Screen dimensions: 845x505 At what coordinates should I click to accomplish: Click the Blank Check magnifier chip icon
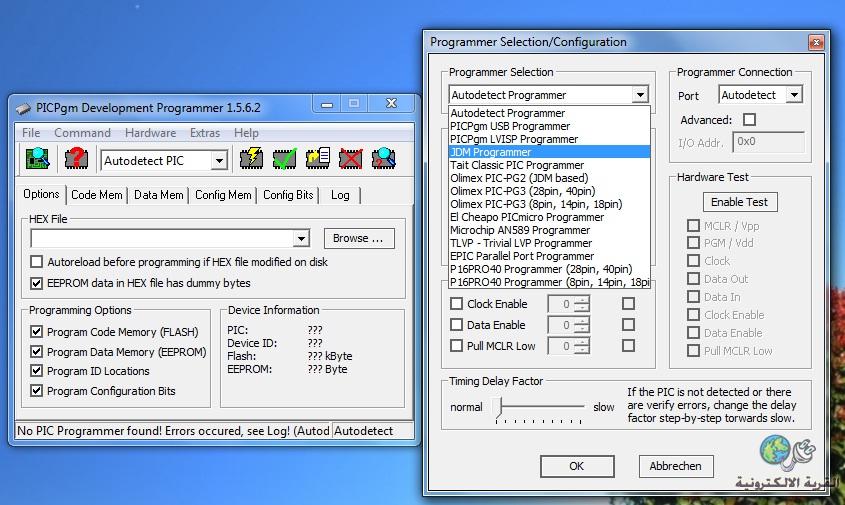[x=384, y=159]
